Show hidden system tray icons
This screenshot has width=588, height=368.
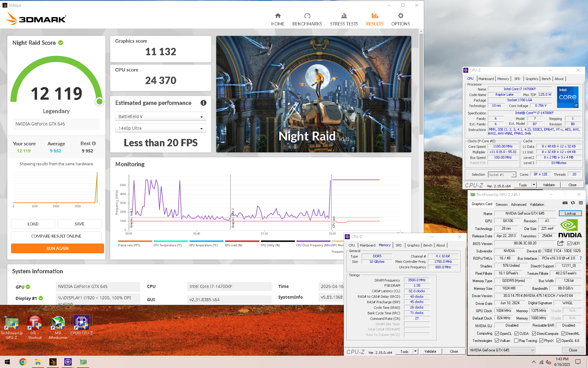(533, 362)
